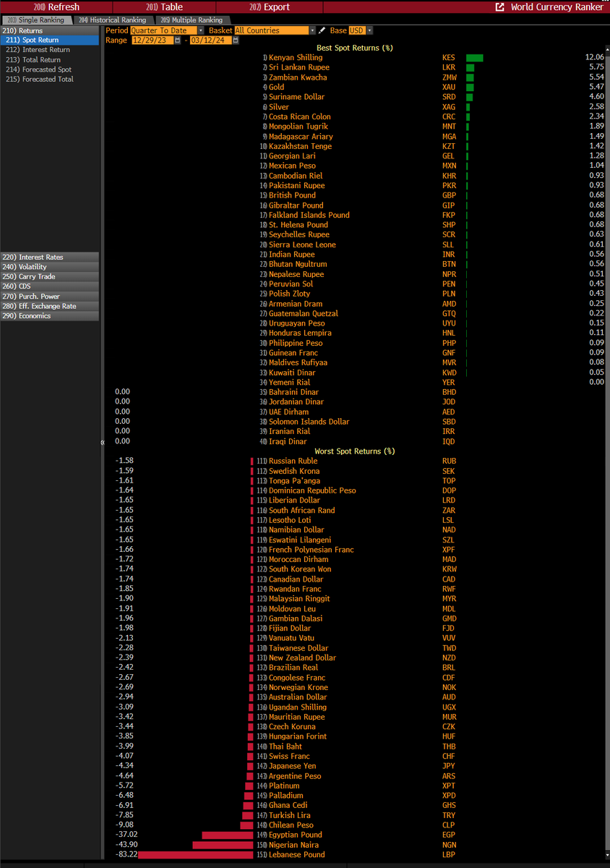Open the Basket dropdown showing All Countries

275,30
